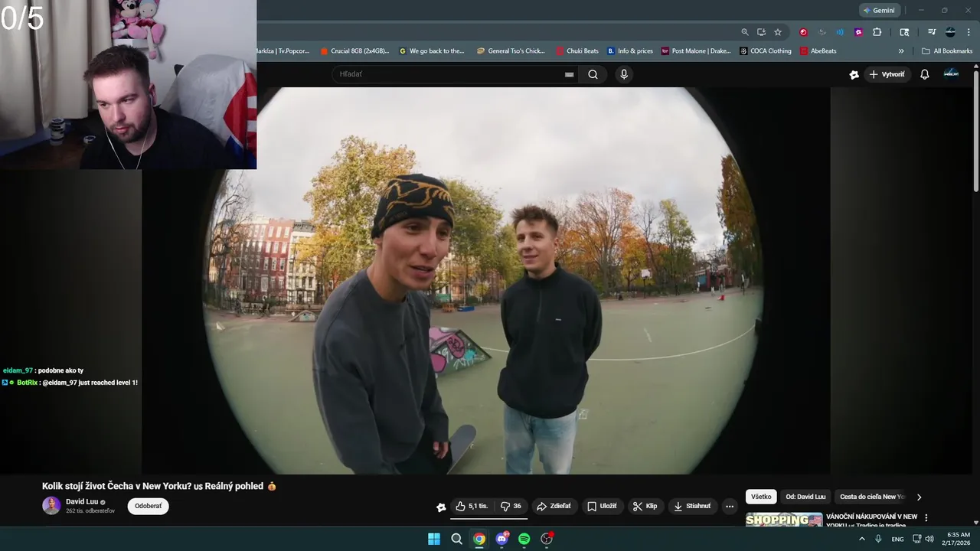The height and width of the screenshot is (551, 980).
Task: Start voice search with the microphone icon
Action: 624,74
